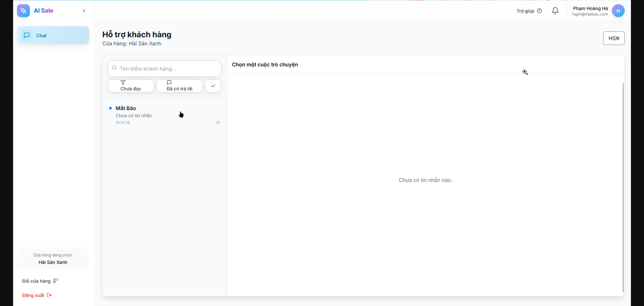644x306 pixels.
Task: Click the AI Sale sparkle logo icon
Action: coord(23,11)
